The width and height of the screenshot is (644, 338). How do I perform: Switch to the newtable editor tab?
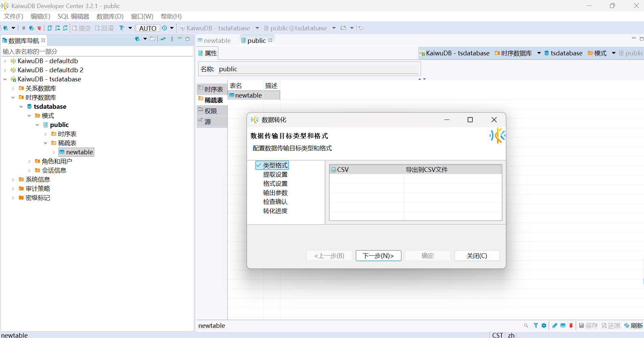point(214,41)
